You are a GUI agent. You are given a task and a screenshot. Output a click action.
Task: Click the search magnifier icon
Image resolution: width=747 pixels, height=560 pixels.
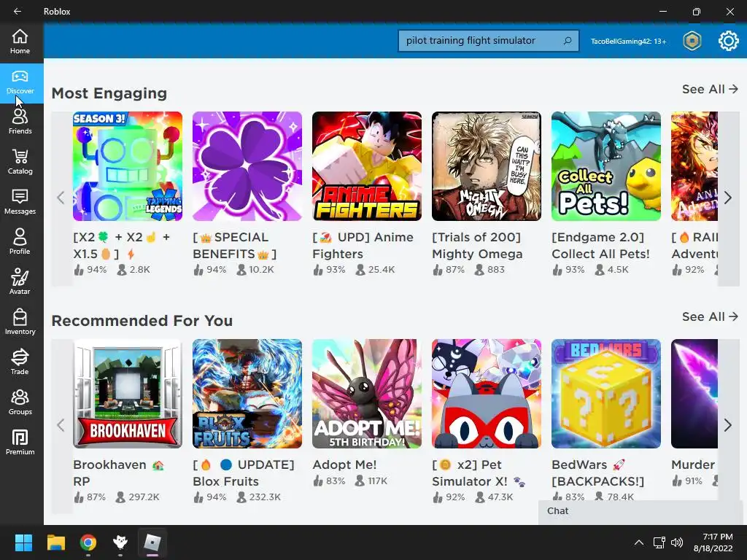pyautogui.click(x=567, y=41)
